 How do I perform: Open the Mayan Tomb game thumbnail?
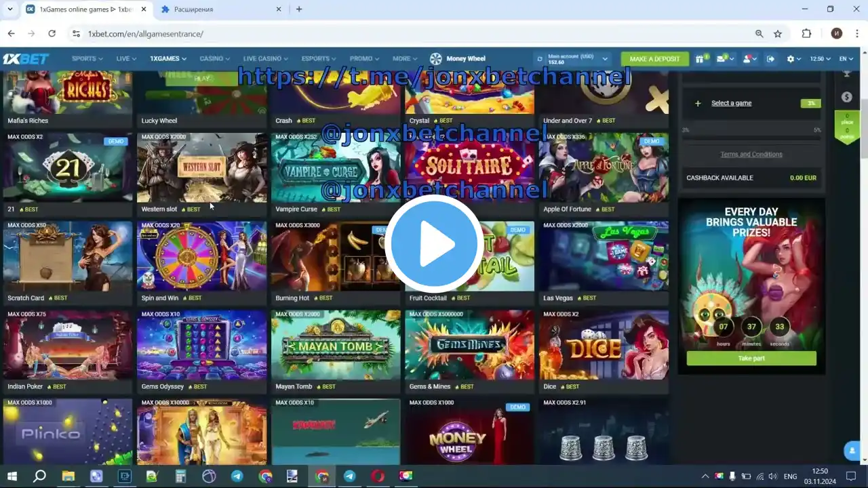pos(336,345)
